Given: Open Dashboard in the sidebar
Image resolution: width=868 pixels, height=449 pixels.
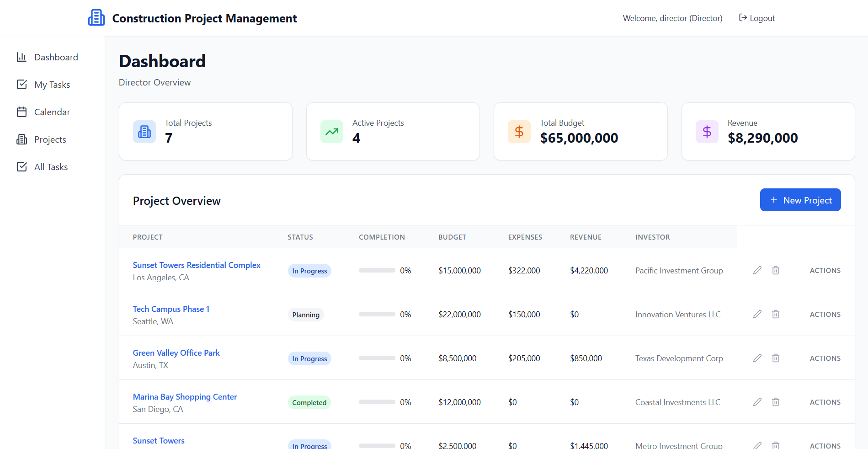Looking at the screenshot, I should [56, 57].
